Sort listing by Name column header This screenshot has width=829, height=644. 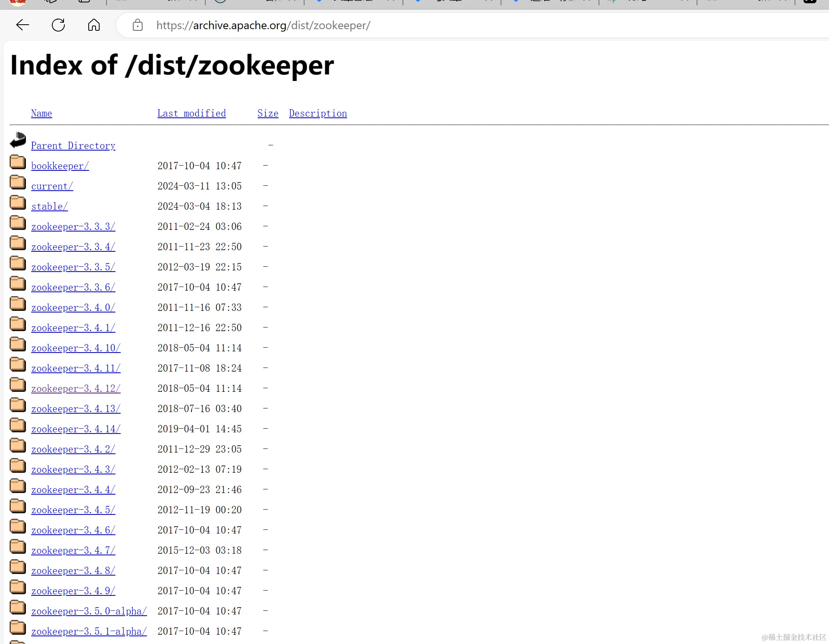tap(41, 113)
